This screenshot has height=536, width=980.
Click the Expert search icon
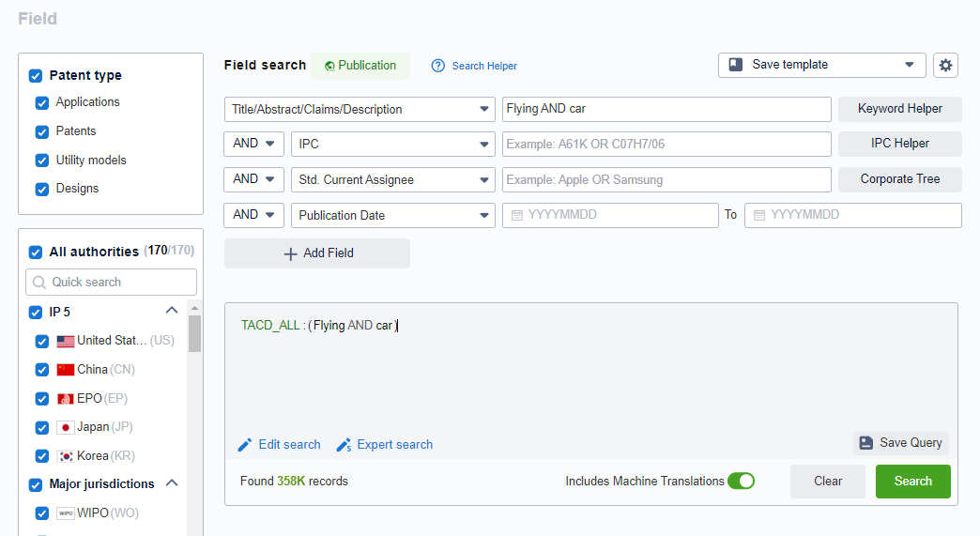tap(344, 445)
